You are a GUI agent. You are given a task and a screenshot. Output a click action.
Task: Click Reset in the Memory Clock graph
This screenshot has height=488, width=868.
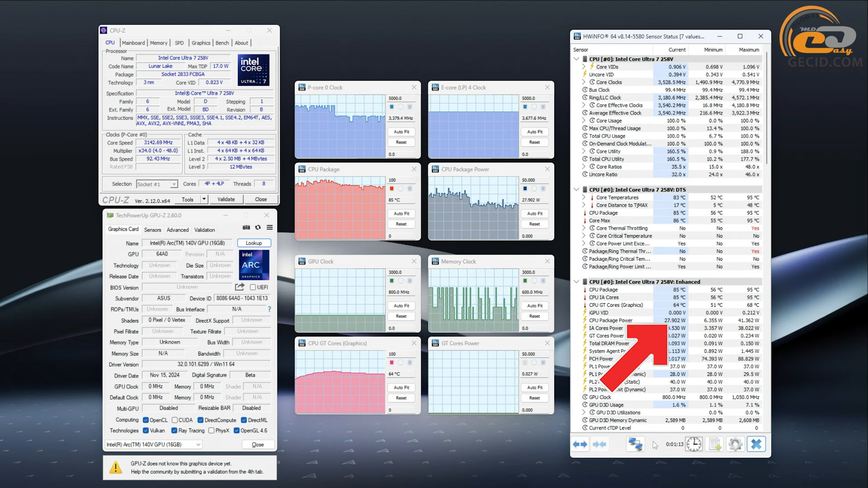click(x=534, y=316)
